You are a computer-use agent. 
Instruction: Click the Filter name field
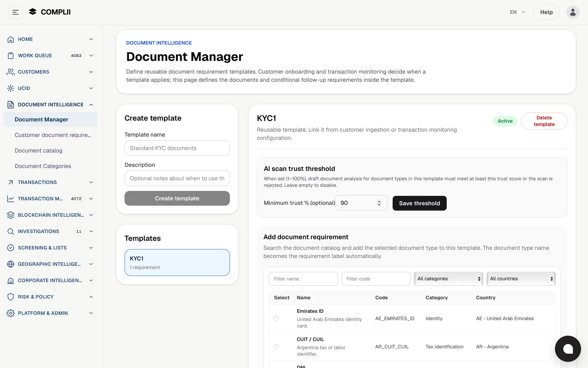tap(303, 279)
